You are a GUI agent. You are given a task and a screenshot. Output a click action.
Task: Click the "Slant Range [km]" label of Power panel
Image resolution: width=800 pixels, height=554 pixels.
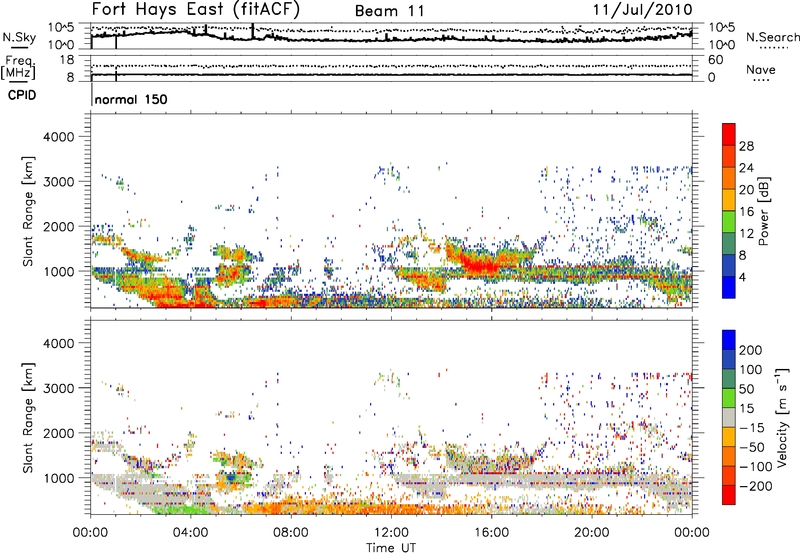[x=28, y=211]
